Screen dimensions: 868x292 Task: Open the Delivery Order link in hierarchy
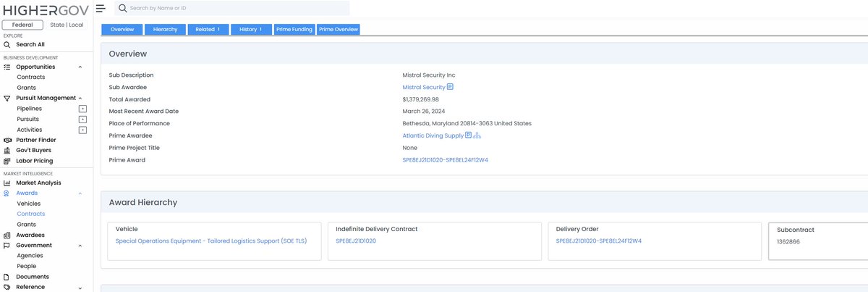[x=599, y=241]
